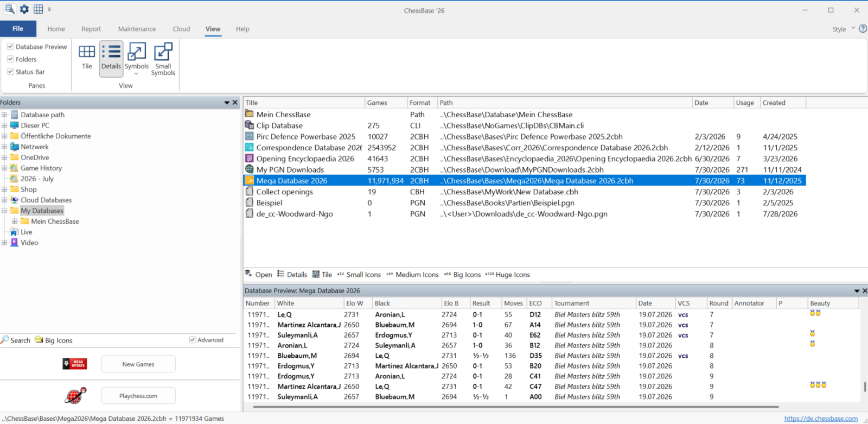Click Details in the database list toolbar

click(292, 274)
